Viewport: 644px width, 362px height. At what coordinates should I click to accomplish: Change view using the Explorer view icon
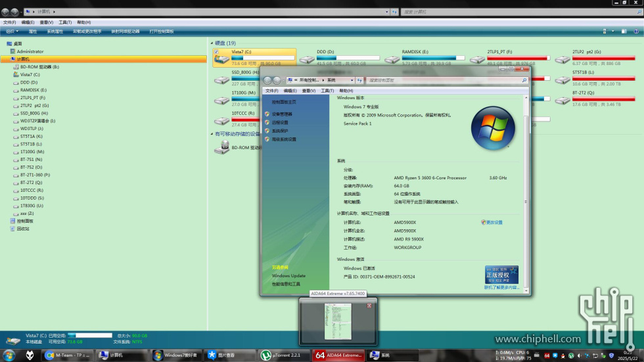coord(605,31)
